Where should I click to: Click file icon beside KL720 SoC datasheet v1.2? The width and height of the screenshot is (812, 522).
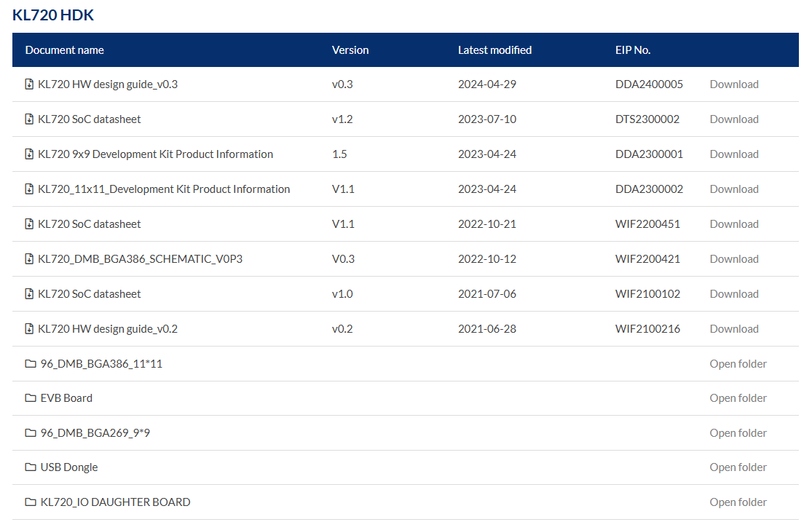click(x=30, y=119)
